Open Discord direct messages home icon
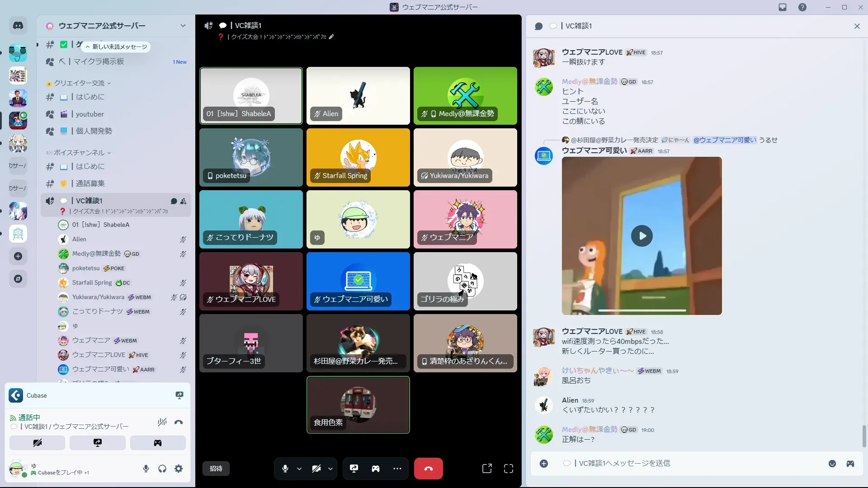868x488 pixels. point(18,26)
